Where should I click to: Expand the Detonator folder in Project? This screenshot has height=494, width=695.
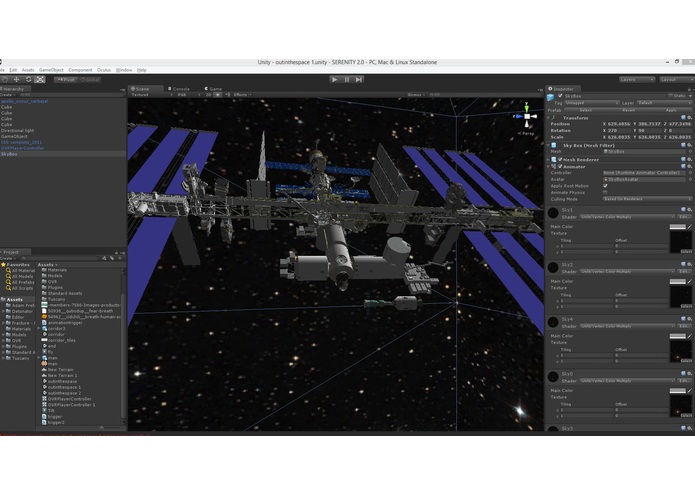[x=3, y=311]
